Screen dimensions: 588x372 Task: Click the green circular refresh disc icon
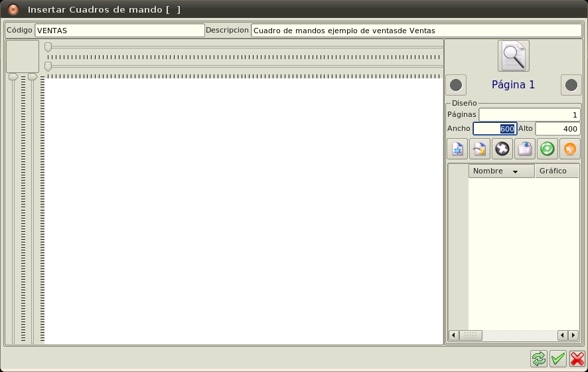(x=547, y=149)
